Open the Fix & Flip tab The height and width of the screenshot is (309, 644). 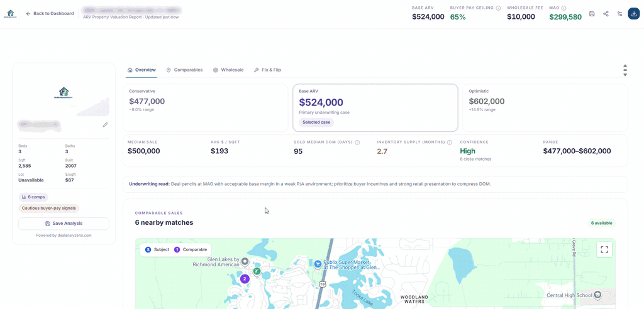pyautogui.click(x=267, y=70)
